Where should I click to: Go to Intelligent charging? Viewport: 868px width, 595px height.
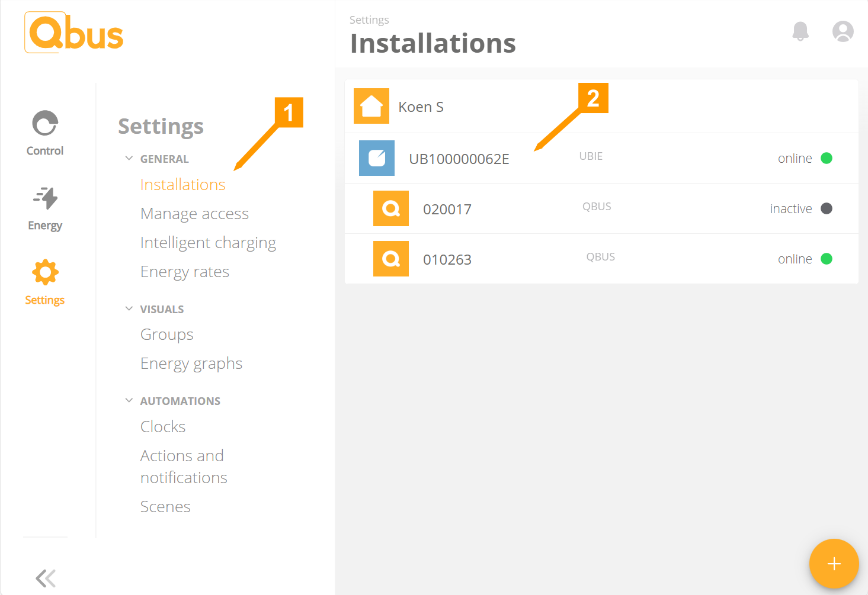(x=208, y=243)
